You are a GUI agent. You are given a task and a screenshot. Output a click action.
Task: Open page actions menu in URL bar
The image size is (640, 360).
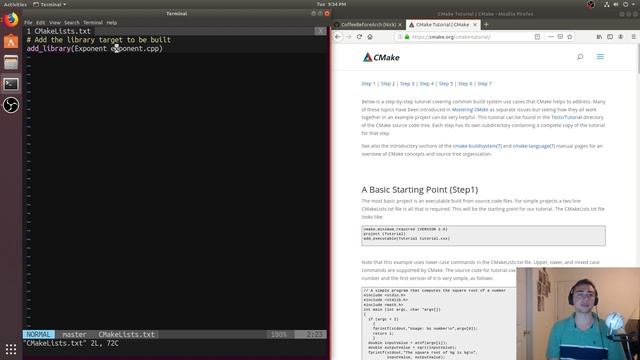click(551, 37)
